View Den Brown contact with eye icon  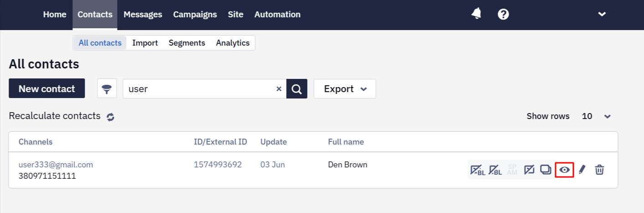(565, 170)
